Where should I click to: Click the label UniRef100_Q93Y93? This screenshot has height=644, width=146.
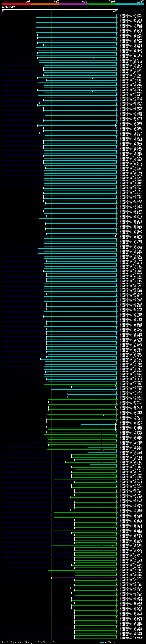point(131,387)
